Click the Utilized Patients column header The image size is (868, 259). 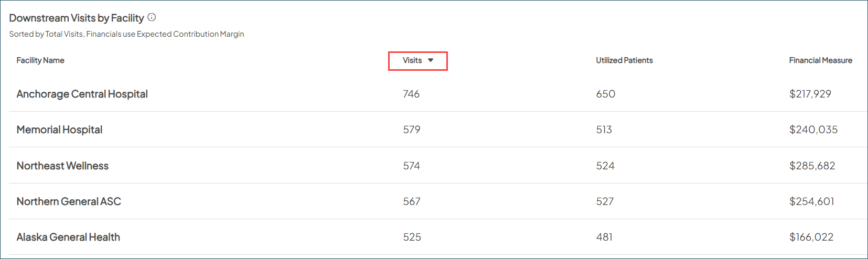click(x=624, y=60)
